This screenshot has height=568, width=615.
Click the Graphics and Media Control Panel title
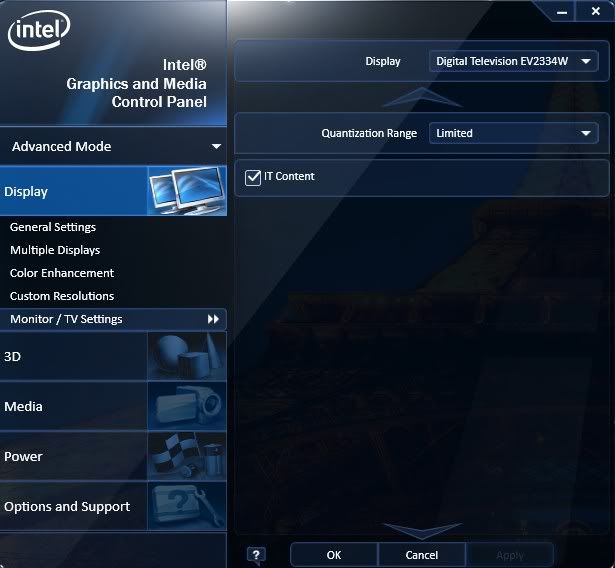click(136, 84)
